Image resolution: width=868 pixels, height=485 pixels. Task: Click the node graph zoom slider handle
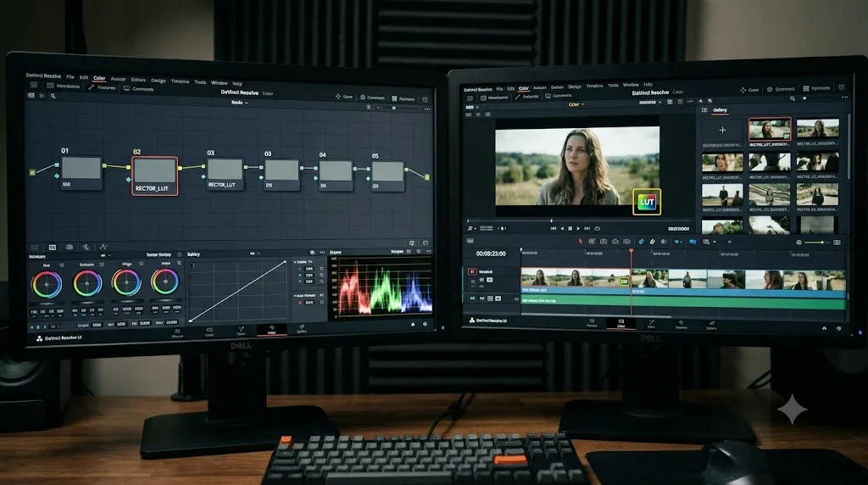click(393, 108)
